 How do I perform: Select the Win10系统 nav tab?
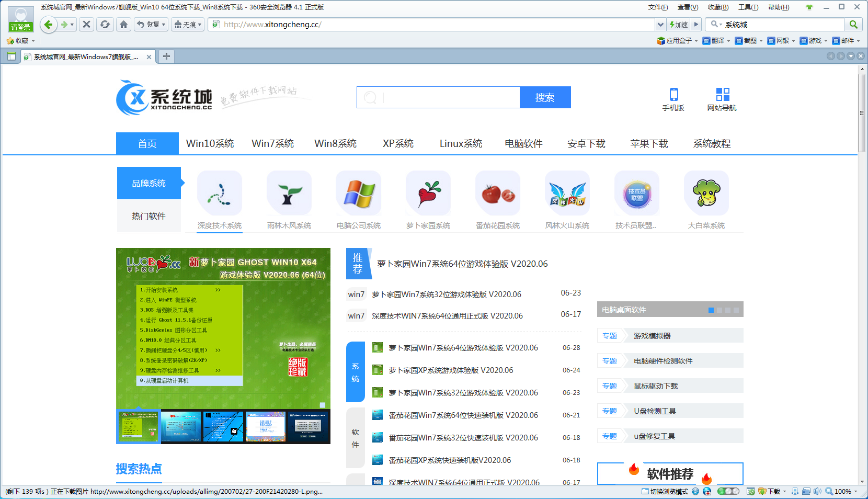pos(210,143)
